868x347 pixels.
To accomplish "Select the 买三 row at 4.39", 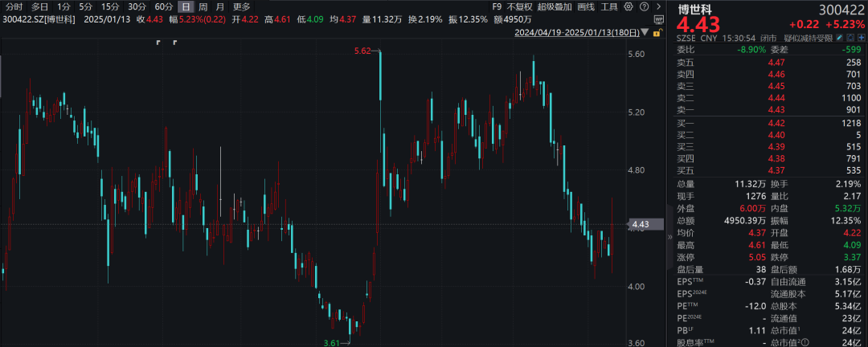I will tap(769, 147).
